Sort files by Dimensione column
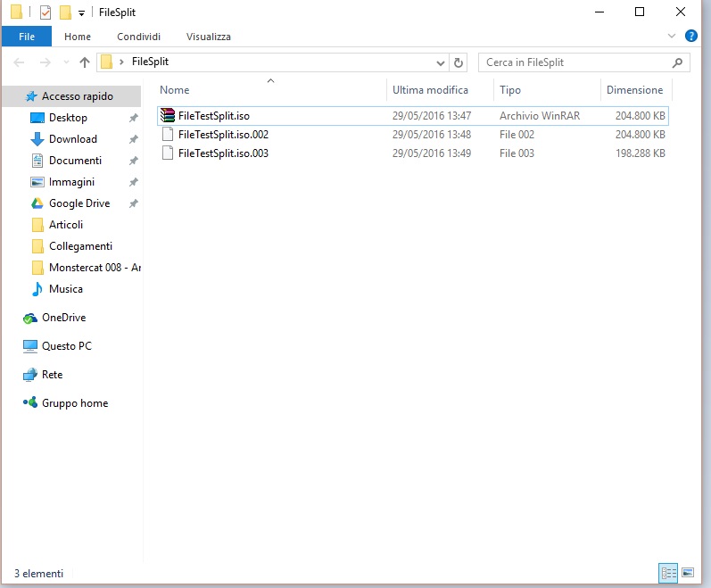Image resolution: width=711 pixels, height=588 pixels. pos(634,90)
